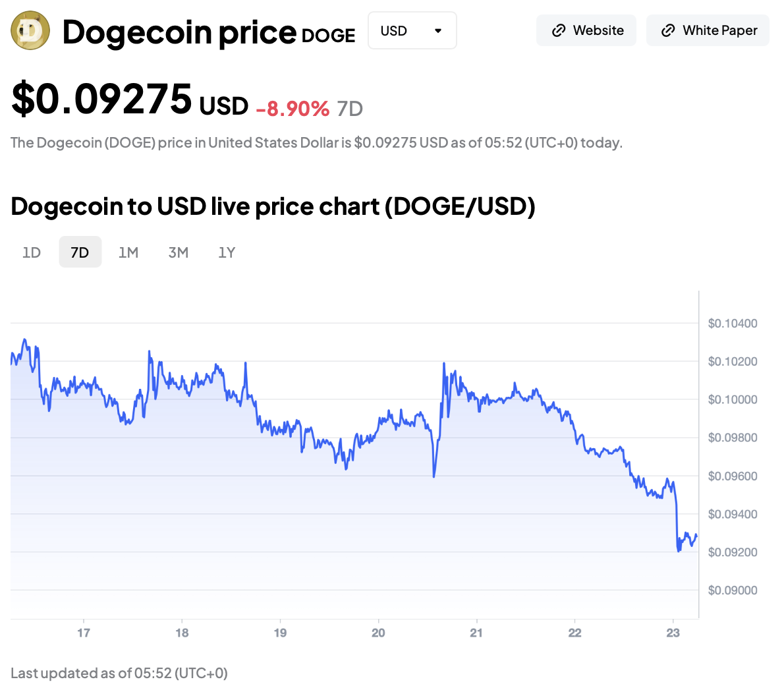Click the chart at the date 20 marker
The width and height of the screenshot is (784, 692).
[x=378, y=633]
